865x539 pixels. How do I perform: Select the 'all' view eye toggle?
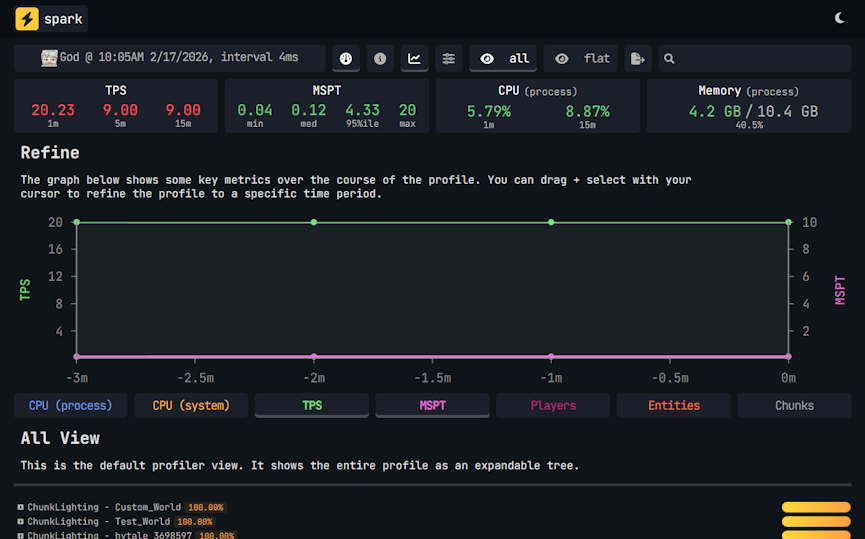503,58
